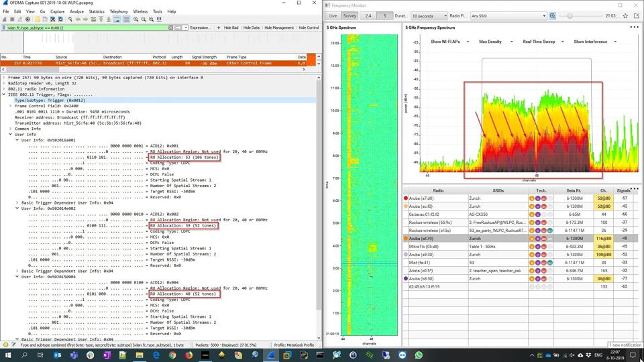Click the open capture file folder icon
This screenshot has width=644, height=362.
coord(38,19)
